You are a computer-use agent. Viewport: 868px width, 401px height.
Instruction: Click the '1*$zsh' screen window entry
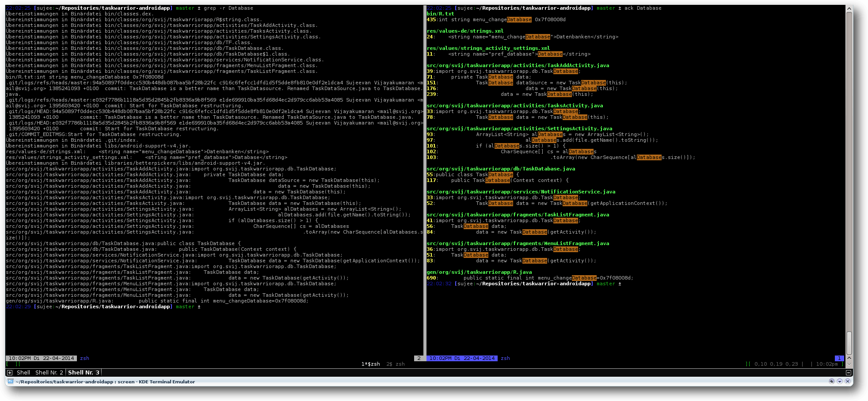(x=370, y=364)
